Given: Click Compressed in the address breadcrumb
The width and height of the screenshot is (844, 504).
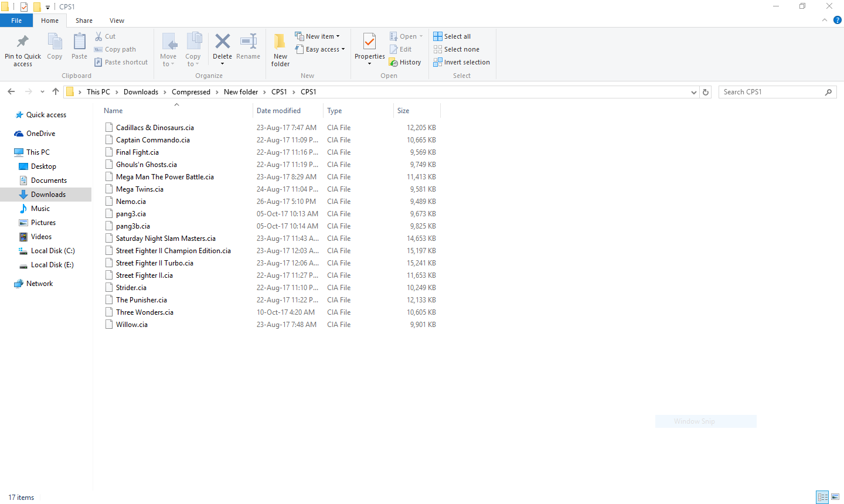Looking at the screenshot, I should [x=191, y=92].
